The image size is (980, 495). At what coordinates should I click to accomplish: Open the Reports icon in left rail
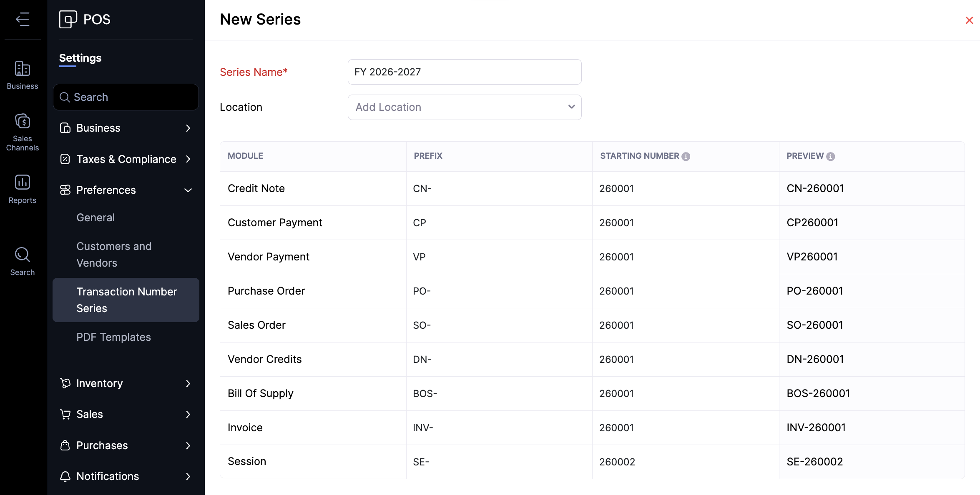[23, 189]
